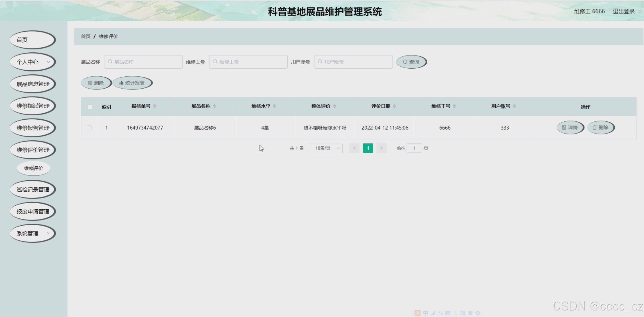This screenshot has width=644, height=317.
Task: Delete row 1 using its 删除 button
Action: point(600,128)
